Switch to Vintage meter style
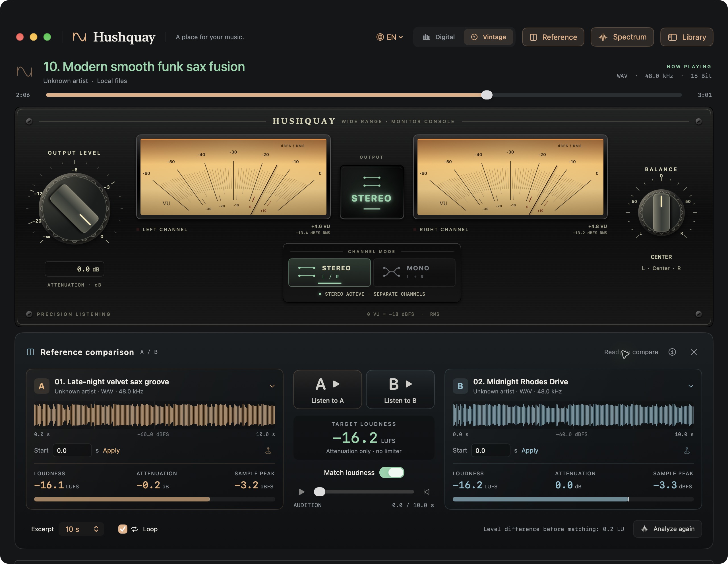 point(488,37)
